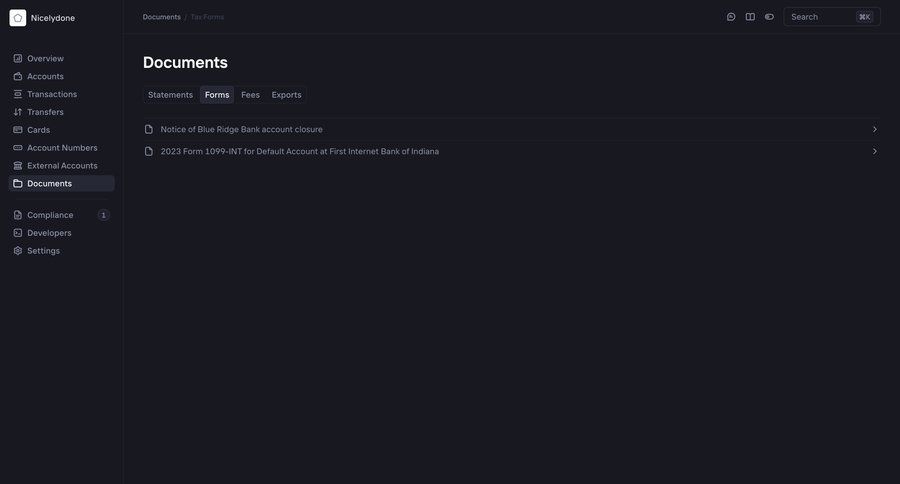Viewport: 900px width, 484px height.
Task: Expand the 2023 Form 1099-INT row chevron
Action: point(875,152)
